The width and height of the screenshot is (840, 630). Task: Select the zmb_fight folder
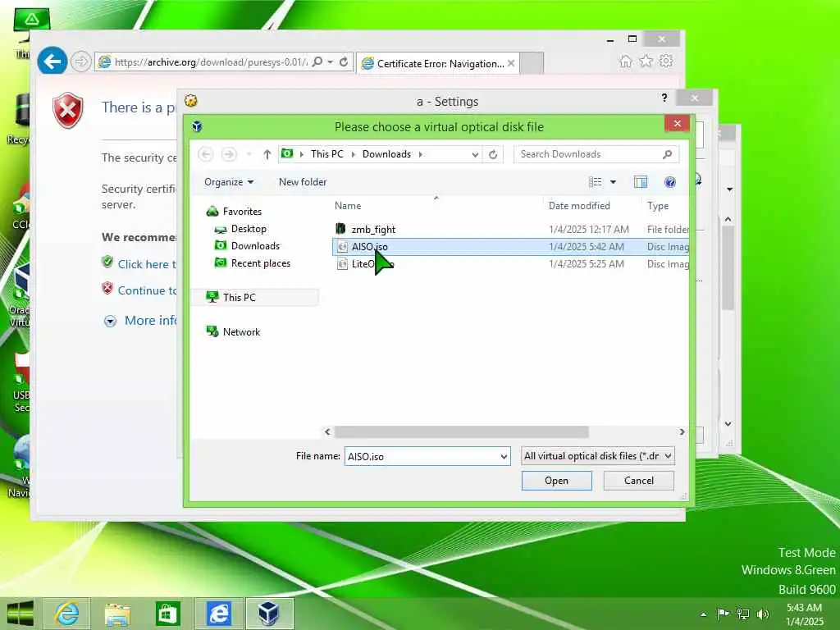pyautogui.click(x=373, y=230)
